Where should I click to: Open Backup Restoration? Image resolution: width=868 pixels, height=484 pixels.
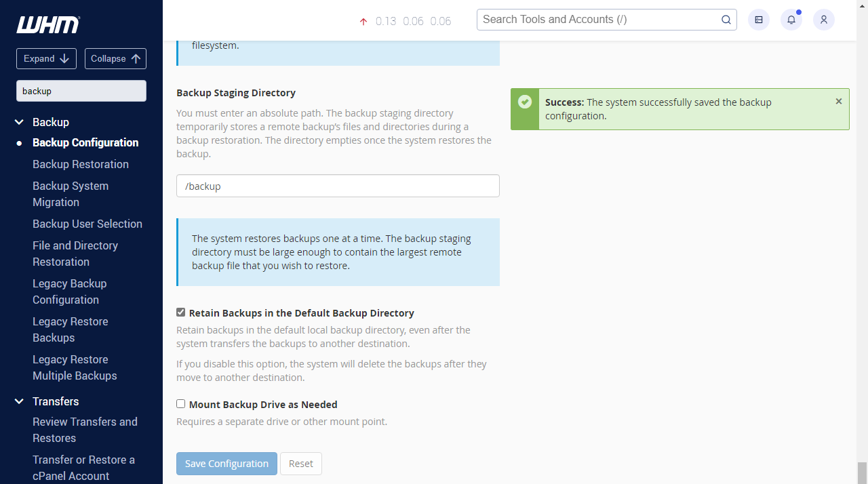point(80,164)
